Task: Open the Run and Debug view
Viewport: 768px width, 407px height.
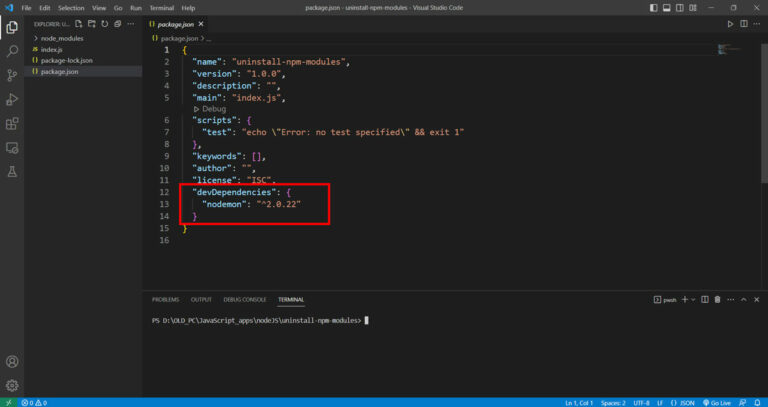Action: (x=12, y=99)
